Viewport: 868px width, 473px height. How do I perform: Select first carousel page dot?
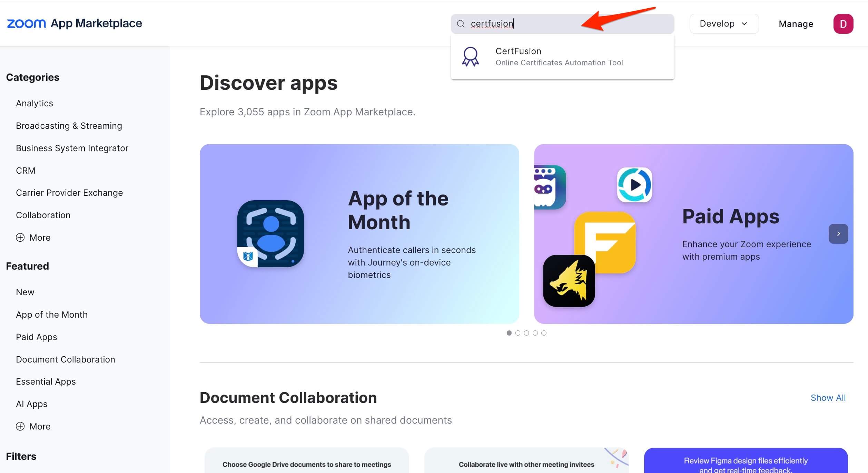[x=509, y=333]
